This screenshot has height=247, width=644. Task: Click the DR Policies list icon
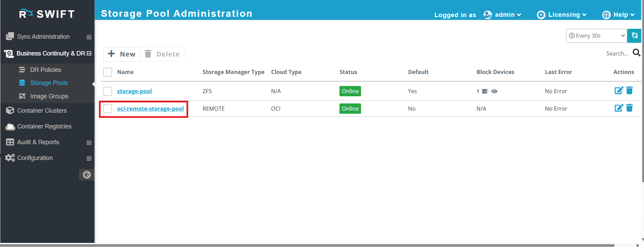pos(22,70)
